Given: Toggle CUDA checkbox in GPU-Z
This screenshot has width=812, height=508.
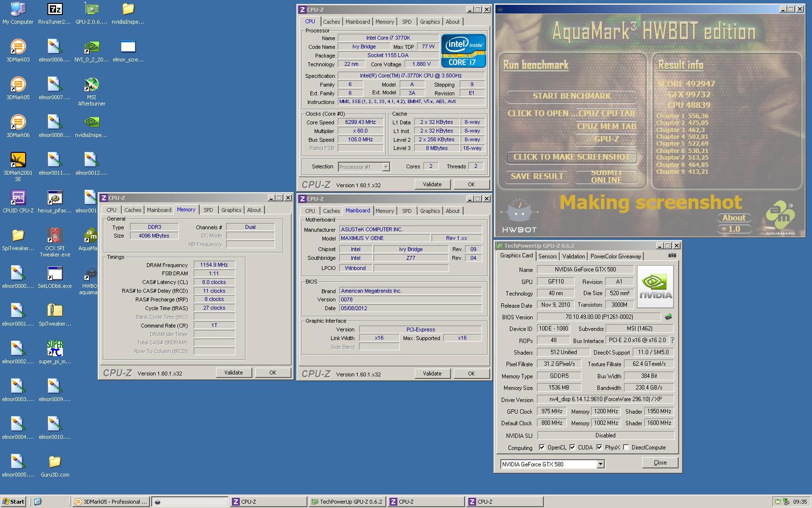Looking at the screenshot, I should point(572,448).
